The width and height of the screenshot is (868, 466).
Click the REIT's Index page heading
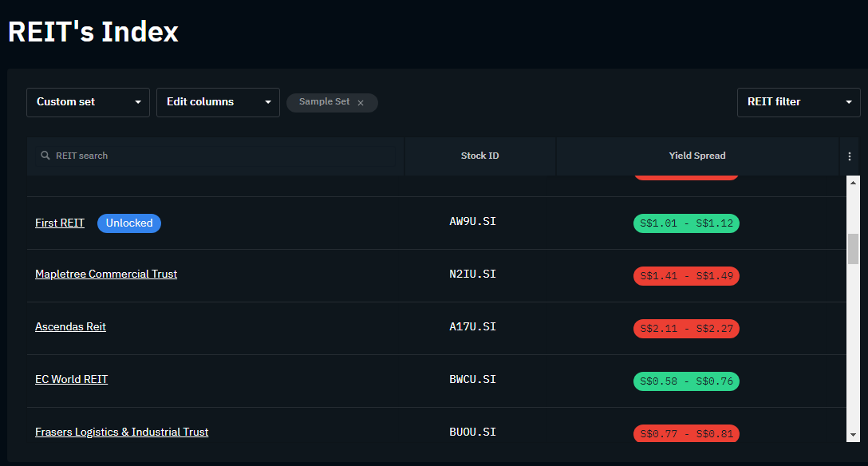click(x=93, y=32)
